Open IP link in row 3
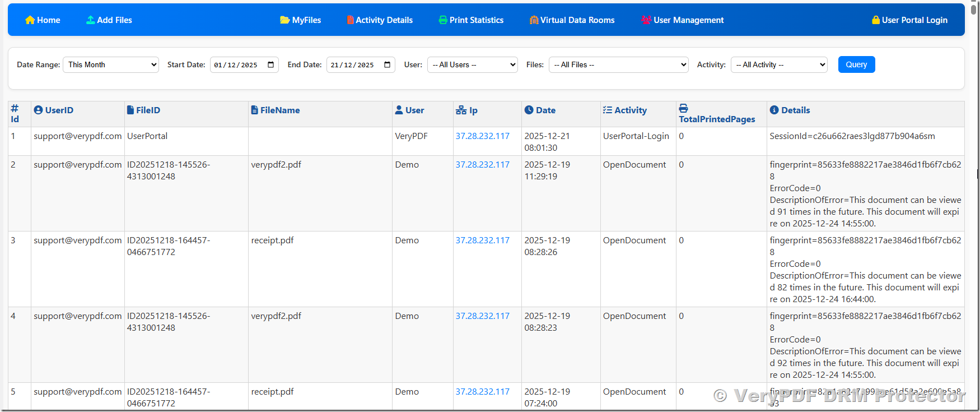980x412 pixels. point(483,240)
